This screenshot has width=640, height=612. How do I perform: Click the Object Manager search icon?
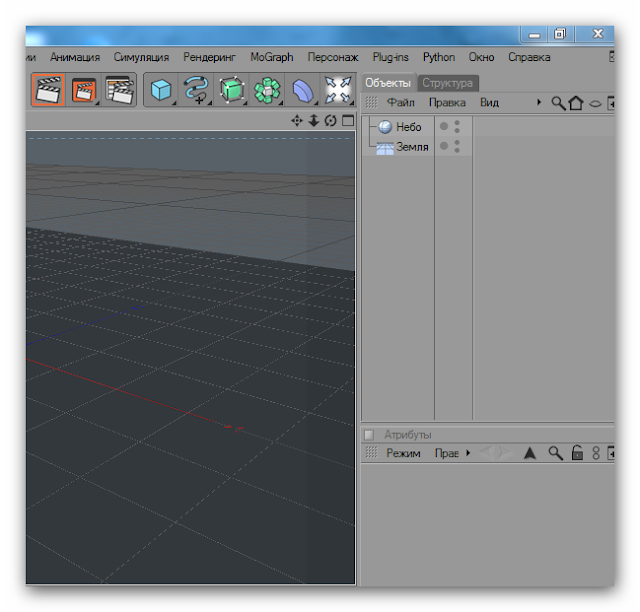[x=558, y=103]
